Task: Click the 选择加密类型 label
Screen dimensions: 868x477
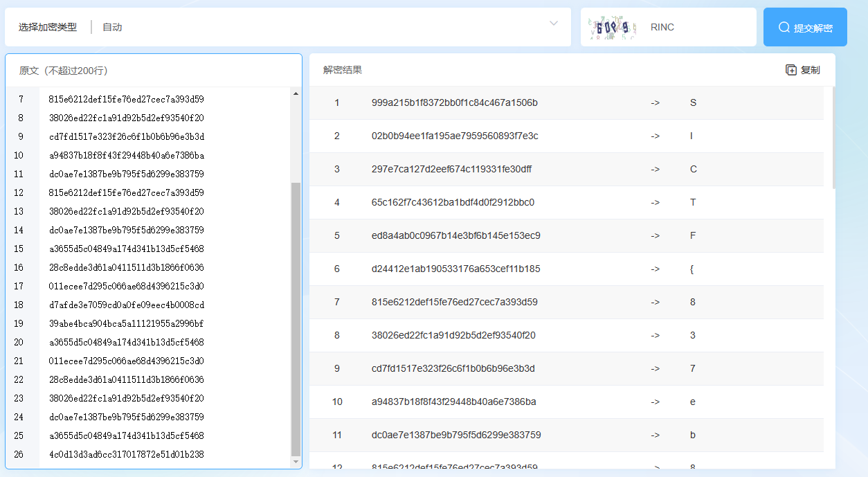Action: pyautogui.click(x=48, y=27)
